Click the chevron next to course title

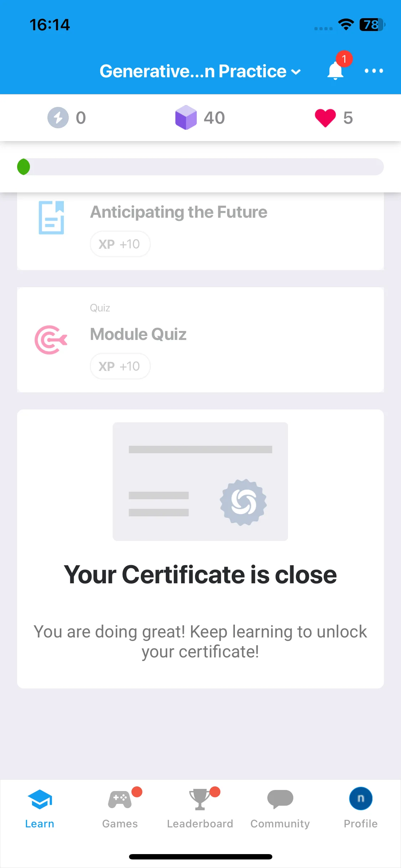click(296, 72)
